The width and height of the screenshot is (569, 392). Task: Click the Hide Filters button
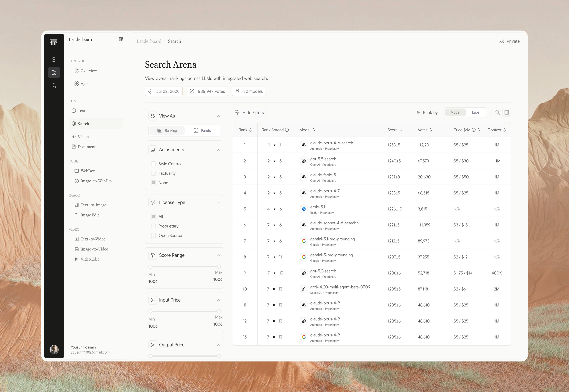[x=249, y=112]
